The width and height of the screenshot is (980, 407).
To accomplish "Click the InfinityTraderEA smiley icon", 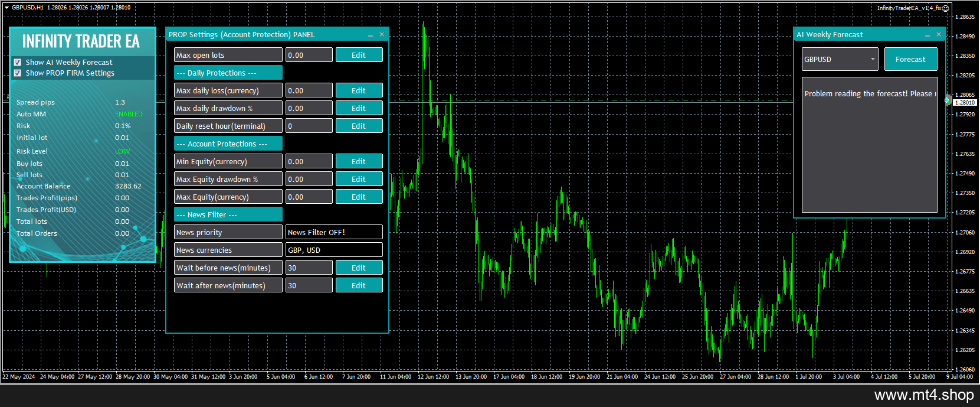I will pyautogui.click(x=945, y=8).
